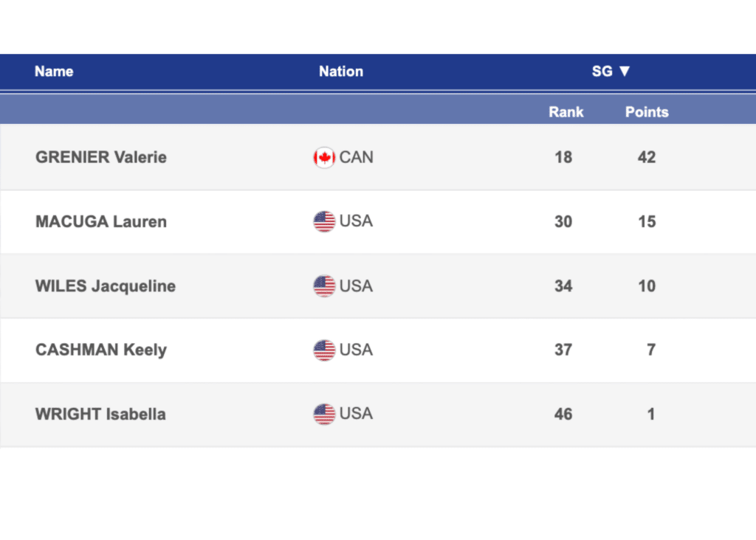This screenshot has height=540, width=756.
Task: Open MACUGA Lauren athlete link
Action: 101,221
